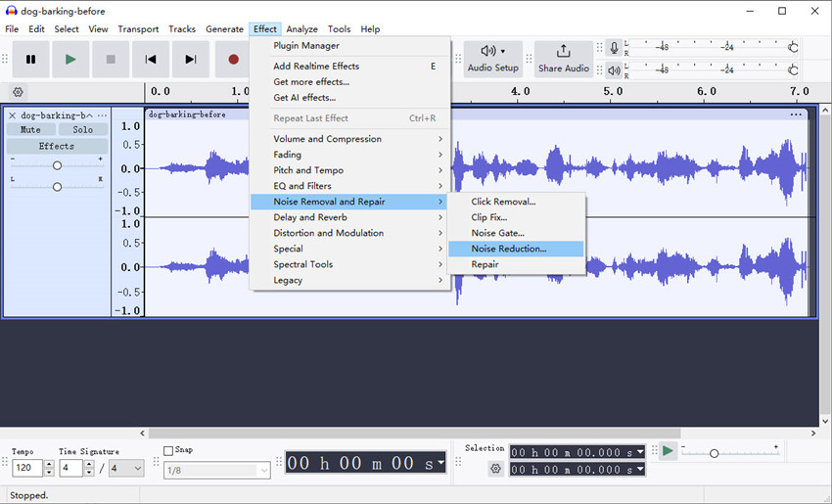Click the time signature numerator field
Viewport: 832px width, 504px height.
click(x=71, y=469)
